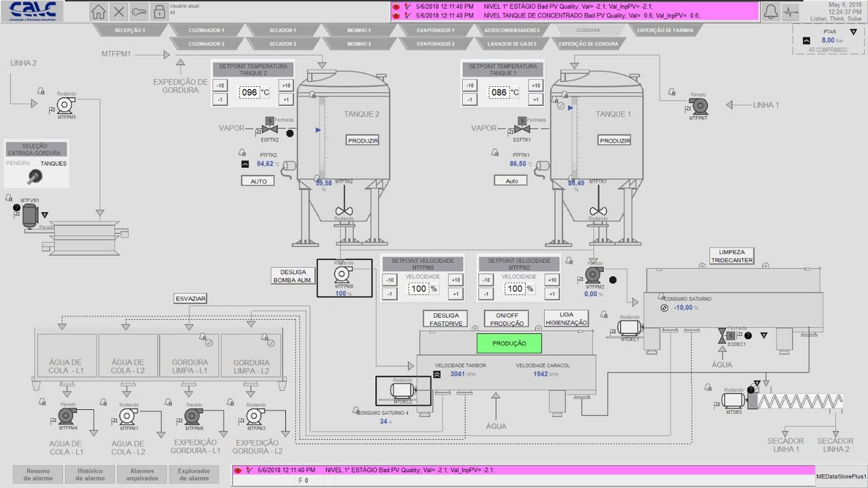Viewport: 868px width, 488px height.
Task: Click the MTSB3 screw conveyor motor
Action: pyautogui.click(x=731, y=400)
